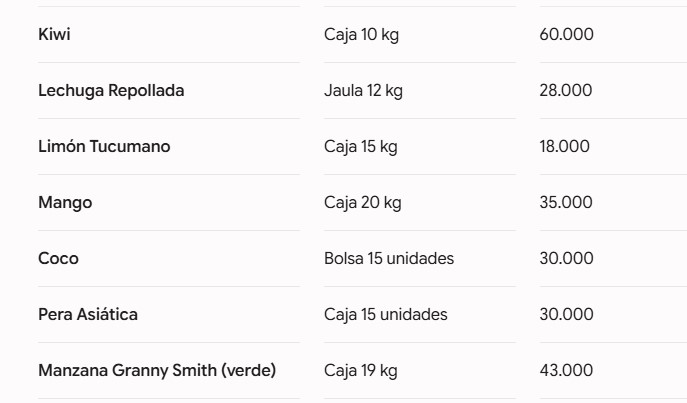Click the Caja 10 kg cell

(361, 35)
